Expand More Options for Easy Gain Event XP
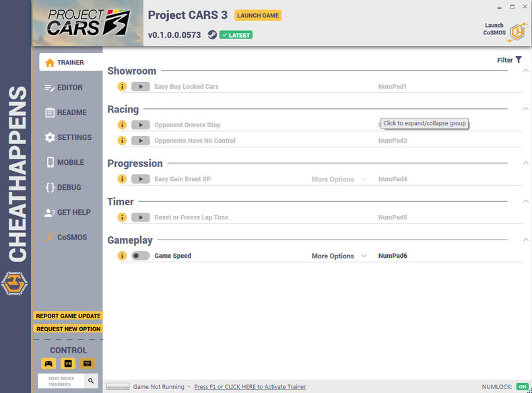The image size is (532, 393). [339, 179]
